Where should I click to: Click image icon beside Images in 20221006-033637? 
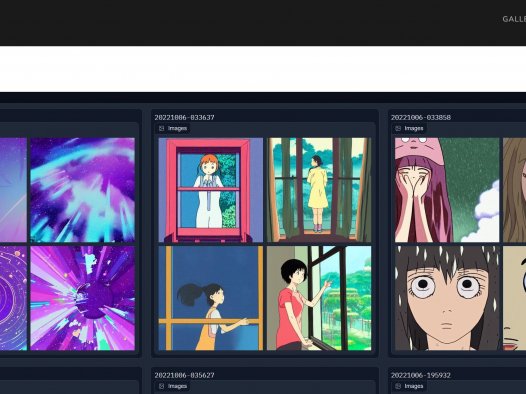click(162, 128)
